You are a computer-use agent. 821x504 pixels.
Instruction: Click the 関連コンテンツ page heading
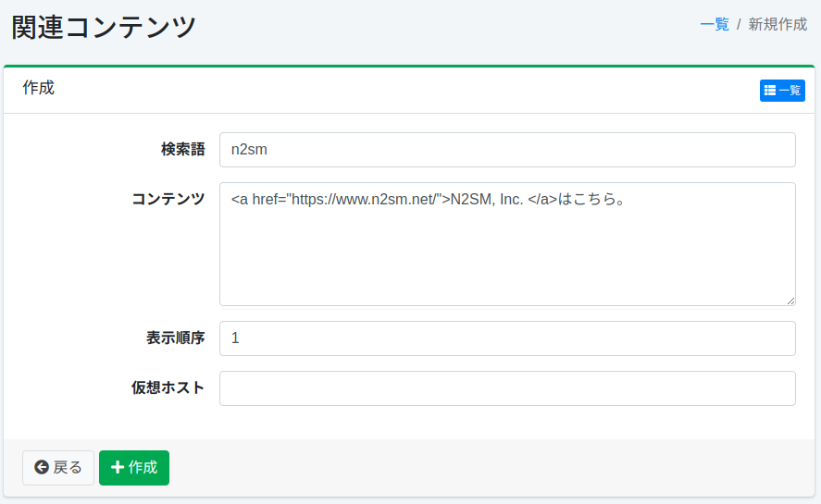104,27
